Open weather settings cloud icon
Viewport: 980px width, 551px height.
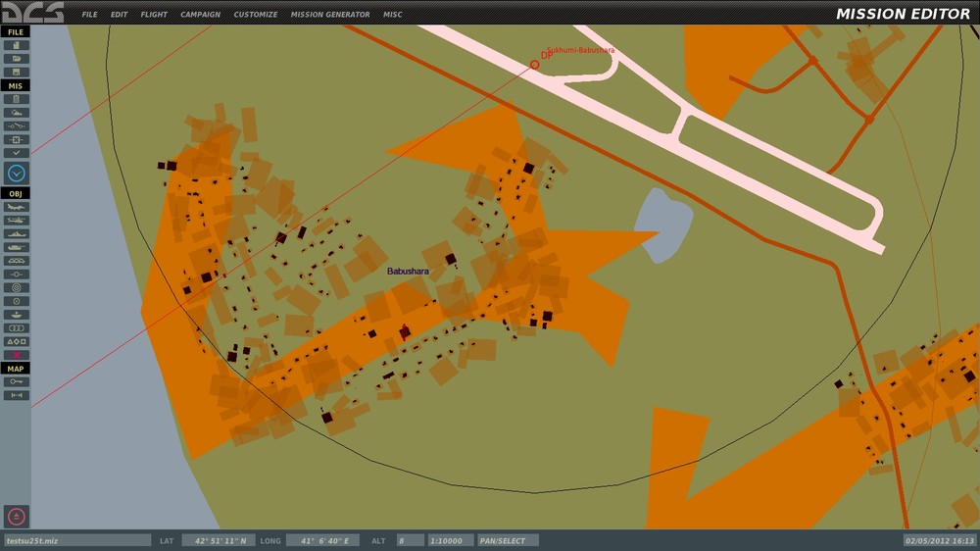pos(17,113)
